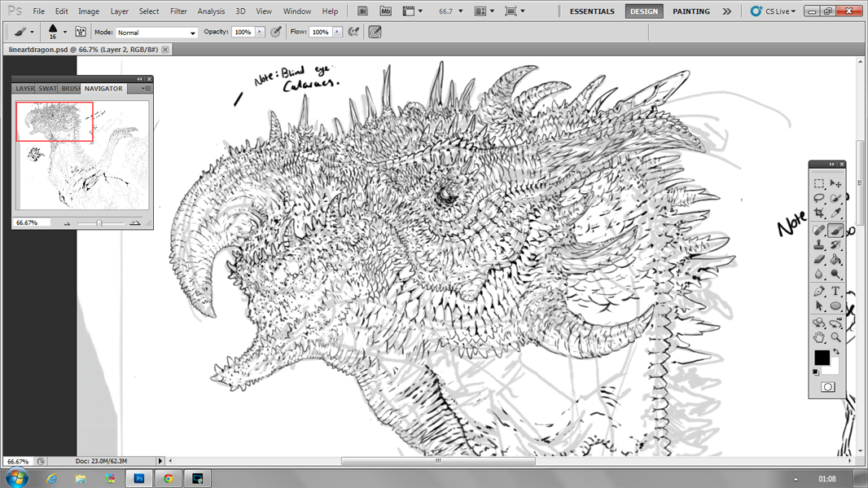
Task: Activate the Lasso tool
Action: pos(819,198)
